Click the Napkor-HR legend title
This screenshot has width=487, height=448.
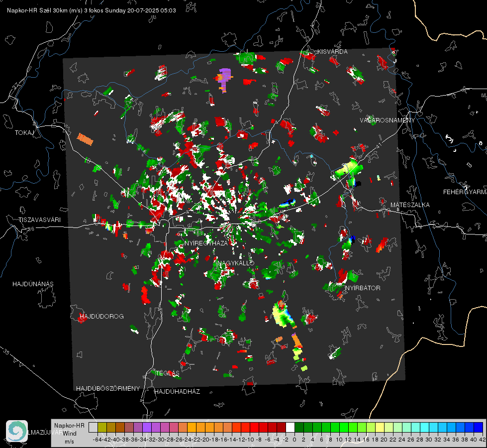69,425
